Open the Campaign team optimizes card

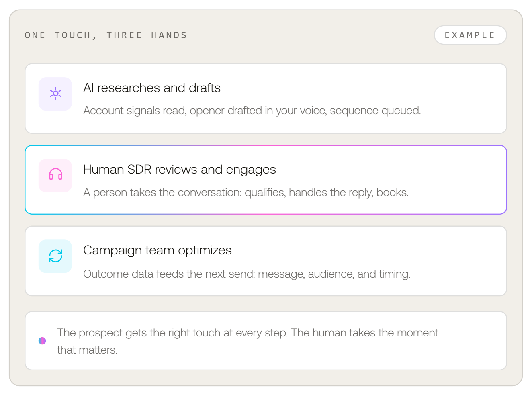coord(266,261)
